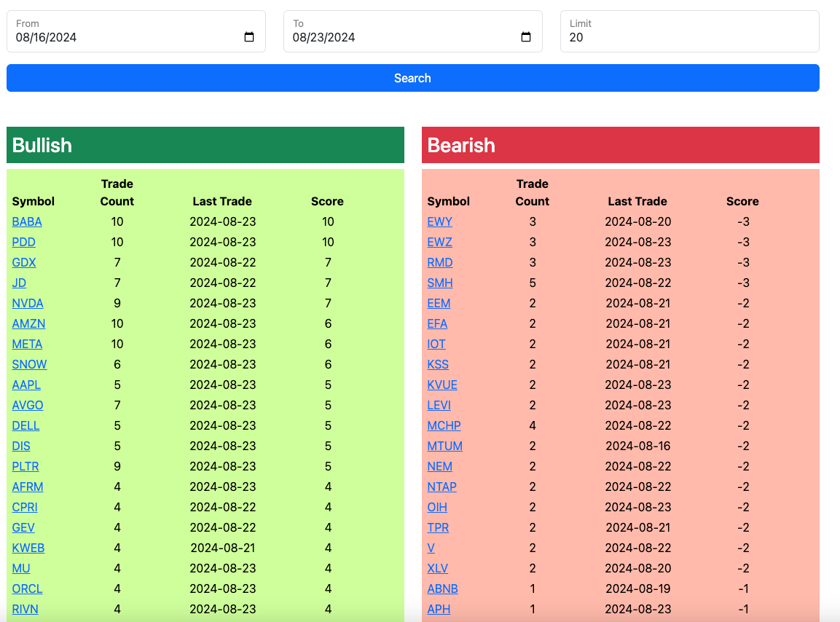Click the From date field showing 08/16/2024

pyautogui.click(x=136, y=31)
